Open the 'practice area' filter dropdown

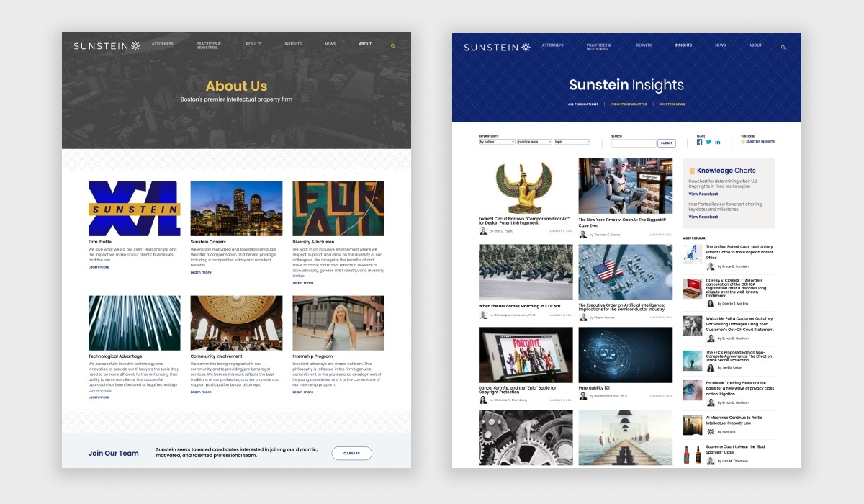[x=534, y=142]
